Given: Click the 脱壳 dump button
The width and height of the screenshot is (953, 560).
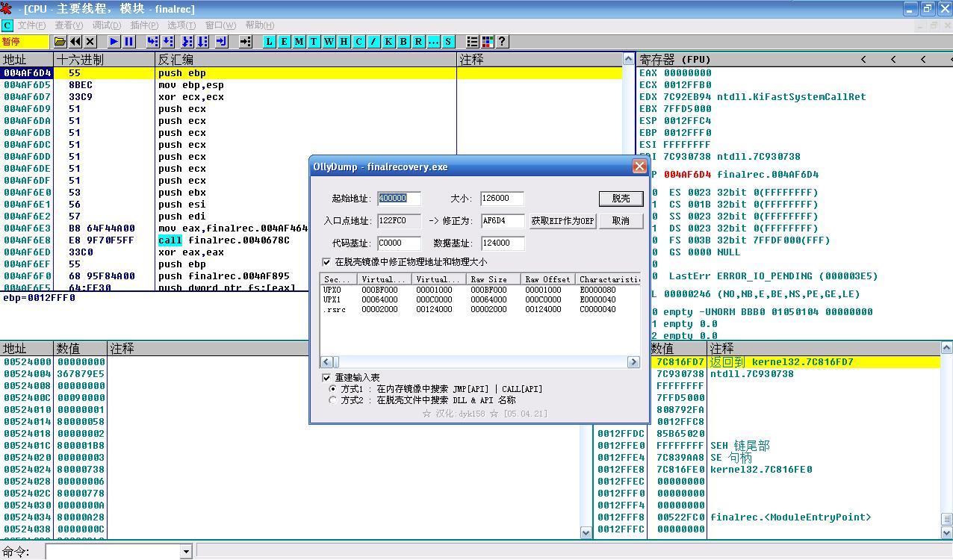Looking at the screenshot, I should point(621,199).
